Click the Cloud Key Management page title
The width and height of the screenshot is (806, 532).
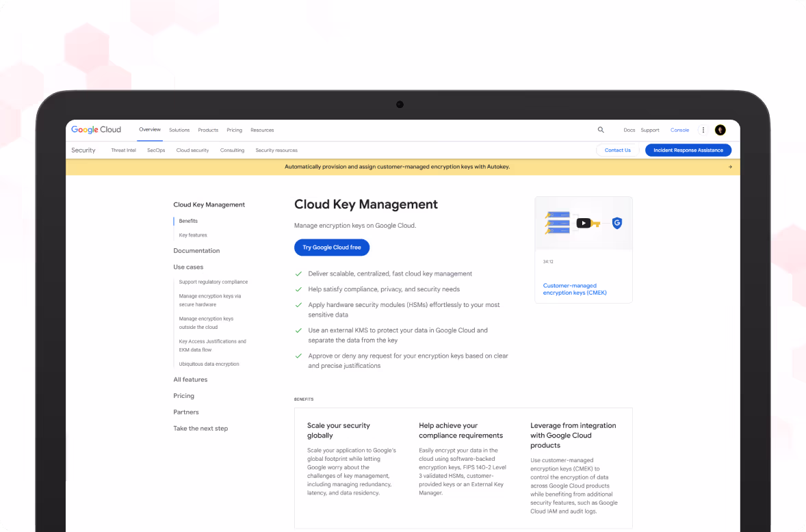[x=365, y=204]
